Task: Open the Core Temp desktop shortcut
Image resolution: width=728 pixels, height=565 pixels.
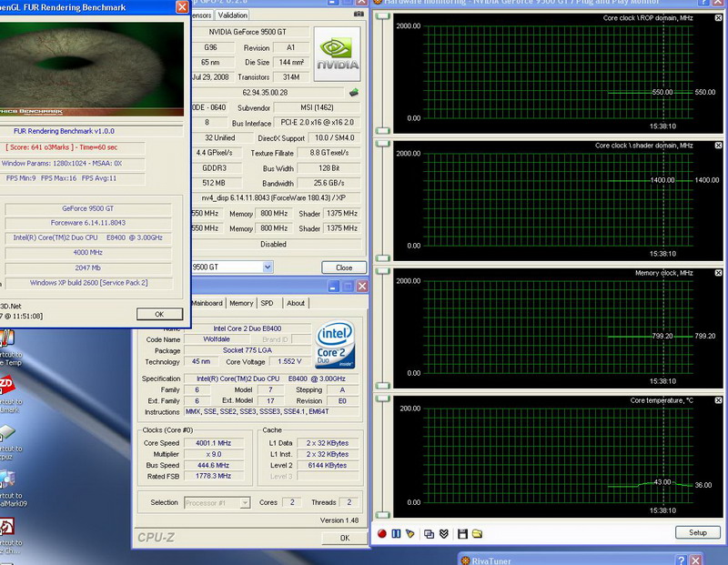Action: [x=7, y=338]
